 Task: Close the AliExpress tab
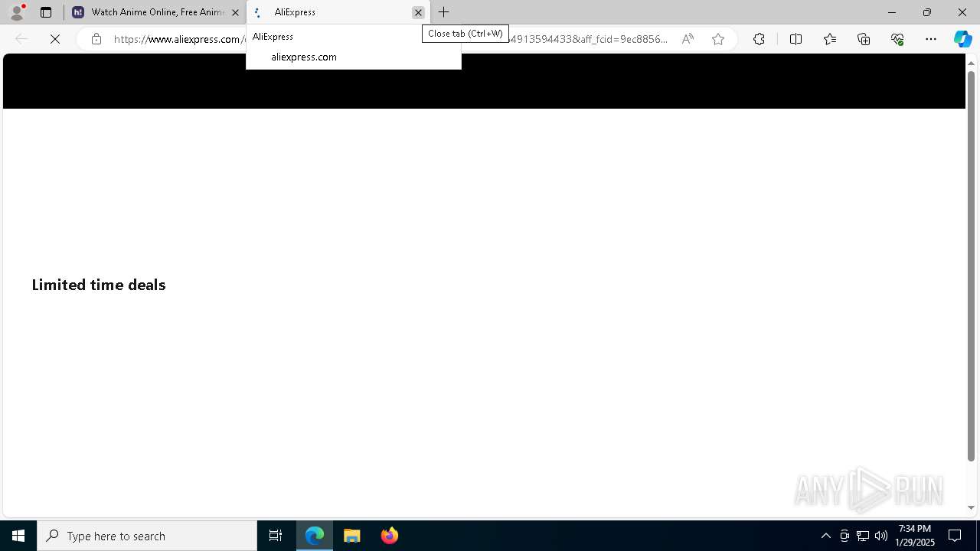418,12
